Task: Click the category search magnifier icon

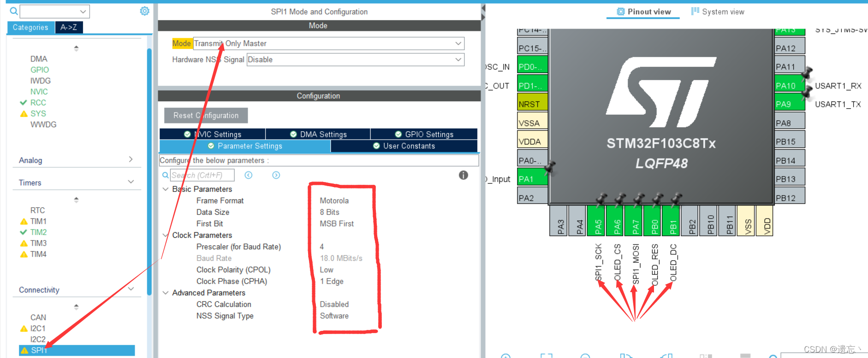Action: click(x=14, y=11)
